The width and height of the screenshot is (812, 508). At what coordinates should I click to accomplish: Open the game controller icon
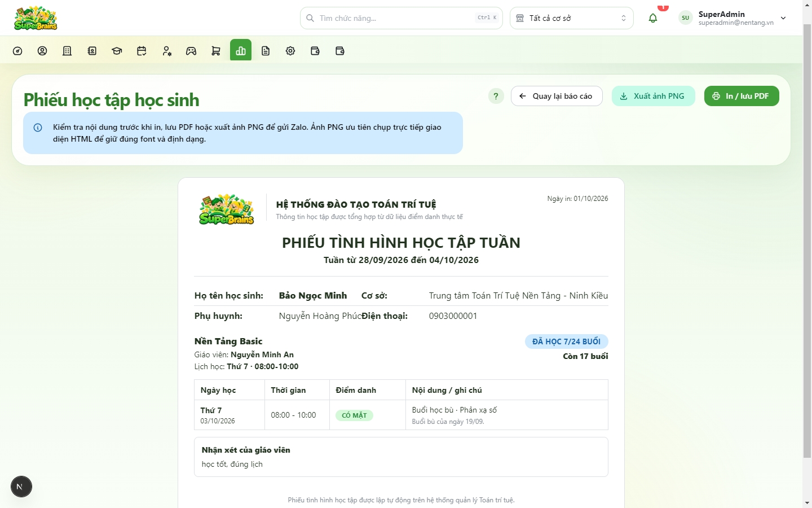(191, 51)
